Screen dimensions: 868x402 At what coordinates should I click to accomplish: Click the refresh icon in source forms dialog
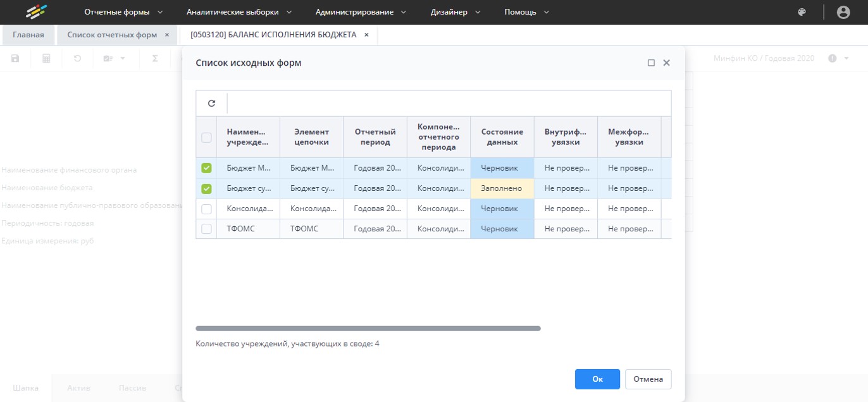211,103
